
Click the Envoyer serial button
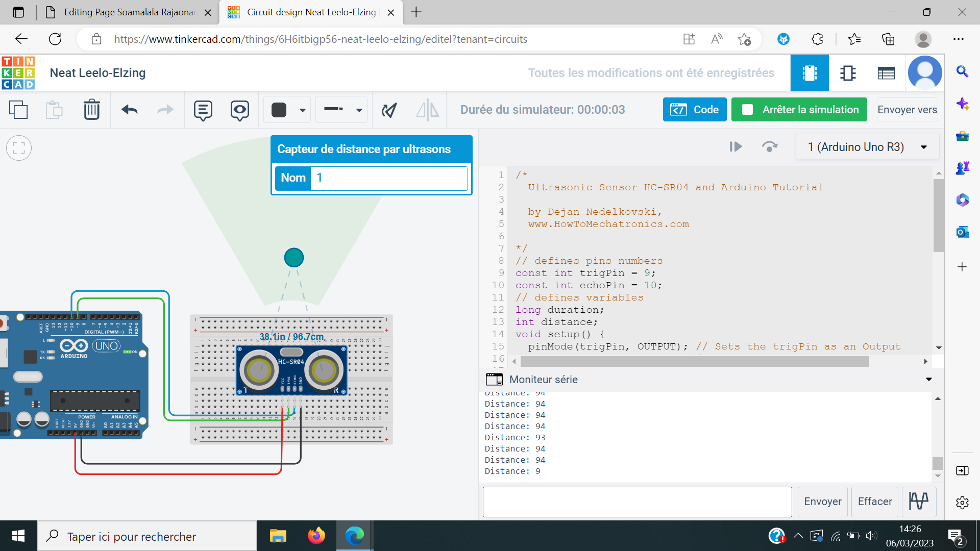point(823,502)
